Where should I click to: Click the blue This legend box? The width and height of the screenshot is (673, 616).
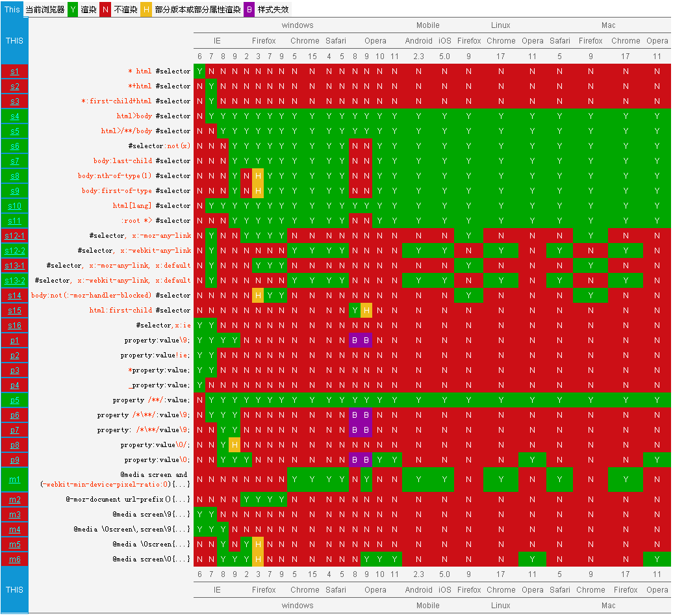click(12, 9)
